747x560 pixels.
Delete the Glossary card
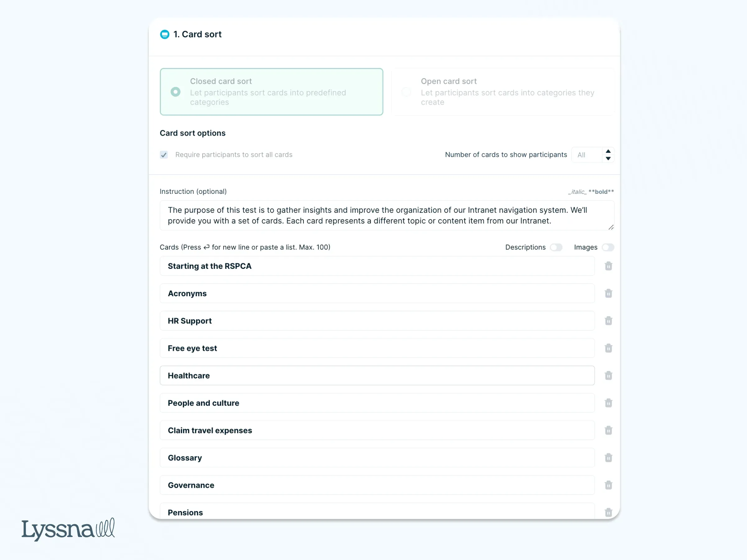(x=608, y=458)
